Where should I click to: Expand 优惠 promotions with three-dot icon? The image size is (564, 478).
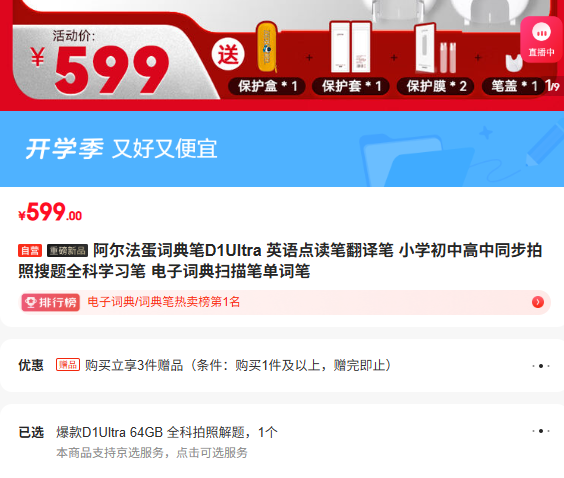[541, 366]
